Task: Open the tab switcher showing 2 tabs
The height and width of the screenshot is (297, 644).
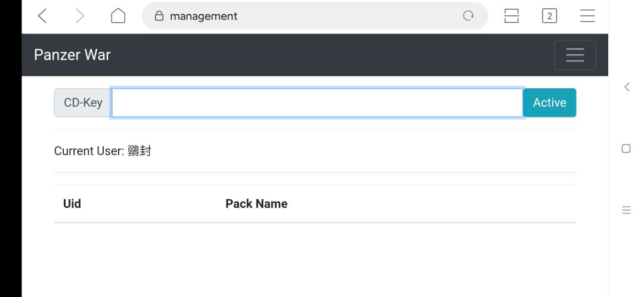Action: 549,16
